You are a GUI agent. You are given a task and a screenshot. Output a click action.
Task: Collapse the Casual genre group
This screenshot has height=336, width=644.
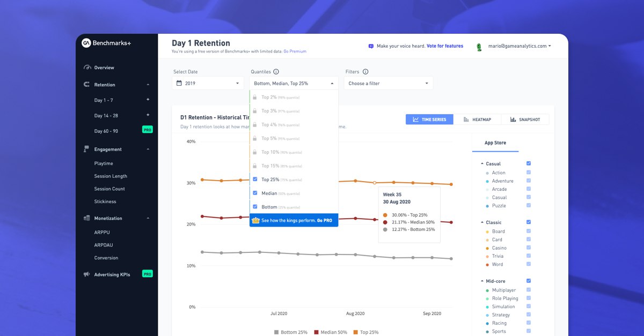[x=482, y=163]
